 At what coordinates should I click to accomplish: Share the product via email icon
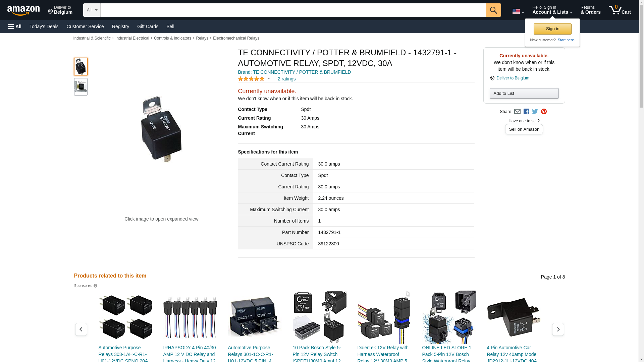click(517, 112)
